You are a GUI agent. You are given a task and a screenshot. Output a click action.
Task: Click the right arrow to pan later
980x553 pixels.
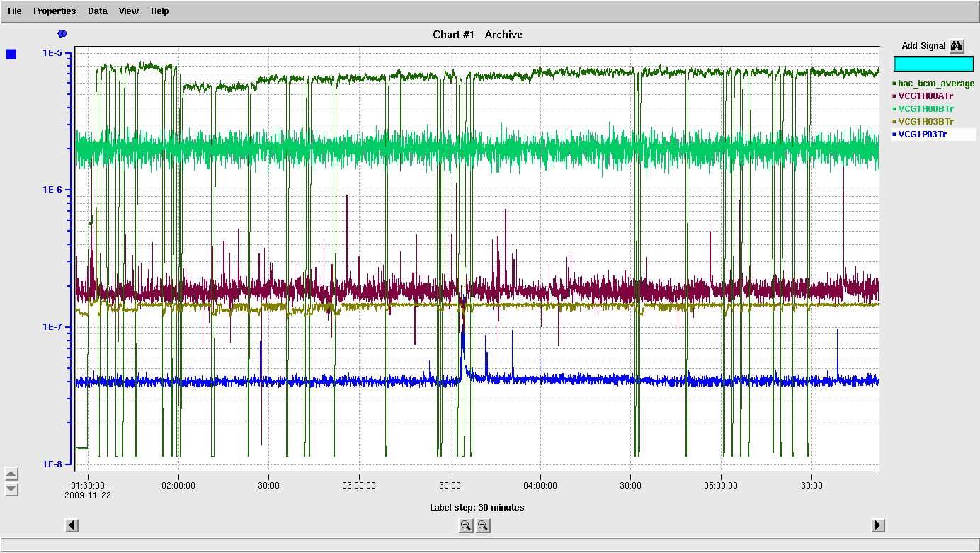click(878, 525)
